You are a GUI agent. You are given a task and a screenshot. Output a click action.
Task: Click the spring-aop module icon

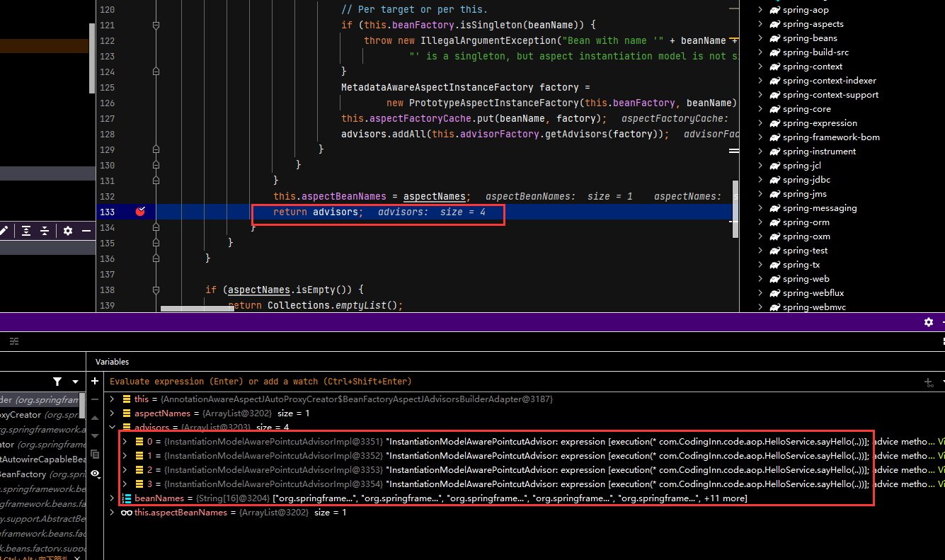click(x=774, y=10)
